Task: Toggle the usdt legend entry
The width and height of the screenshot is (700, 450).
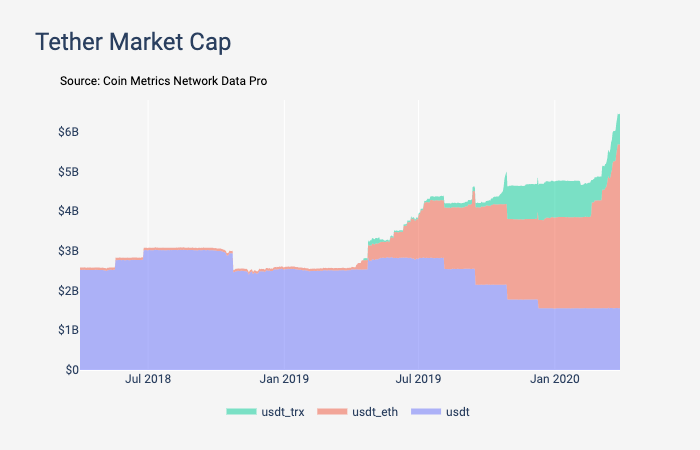Action: (440, 412)
